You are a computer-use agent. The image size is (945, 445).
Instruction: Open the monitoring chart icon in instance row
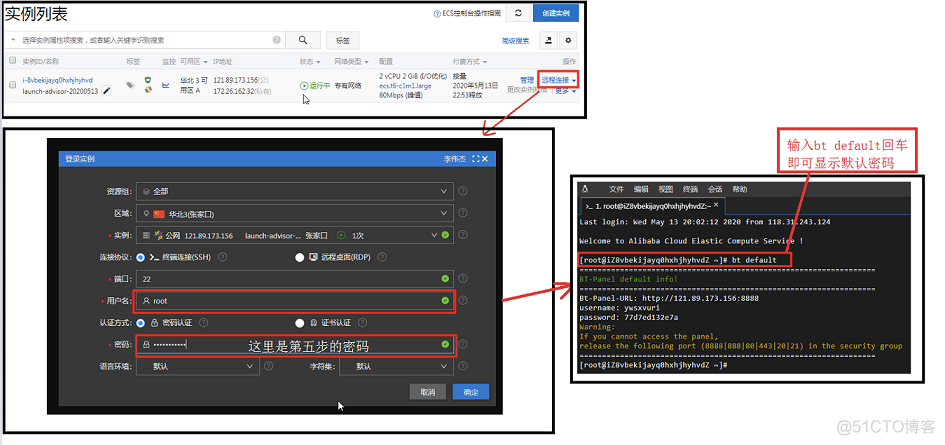166,85
